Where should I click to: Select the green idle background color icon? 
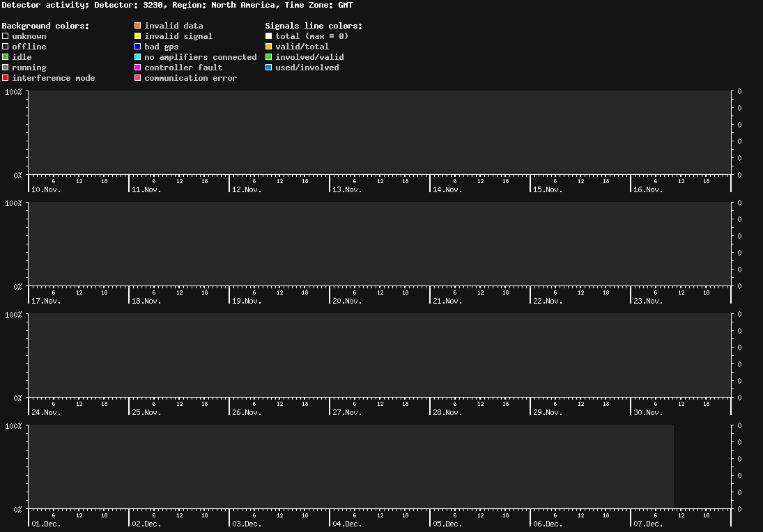pyautogui.click(x=5, y=57)
